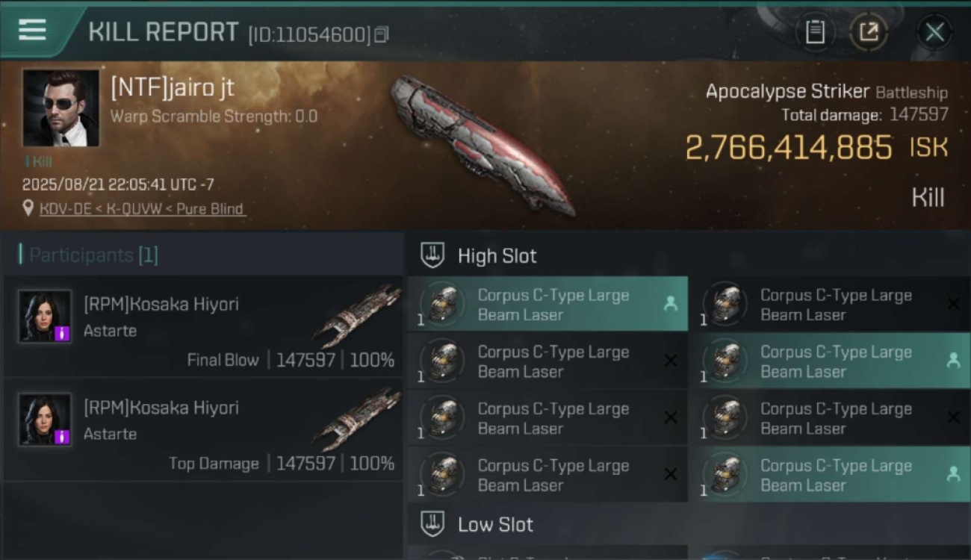Expand the Low Slot section header
Image resolution: width=971 pixels, height=560 pixels.
[687, 523]
